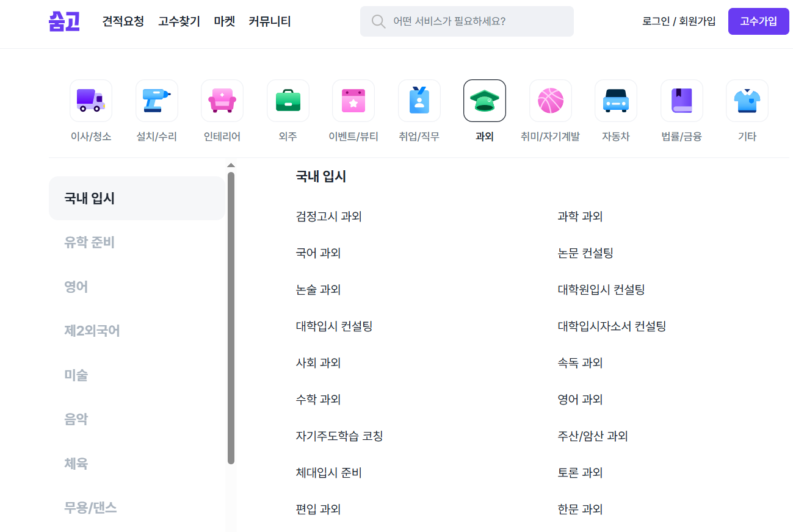Select the 과외 graduation cap icon
The width and height of the screenshot is (793, 532).
[x=484, y=100]
